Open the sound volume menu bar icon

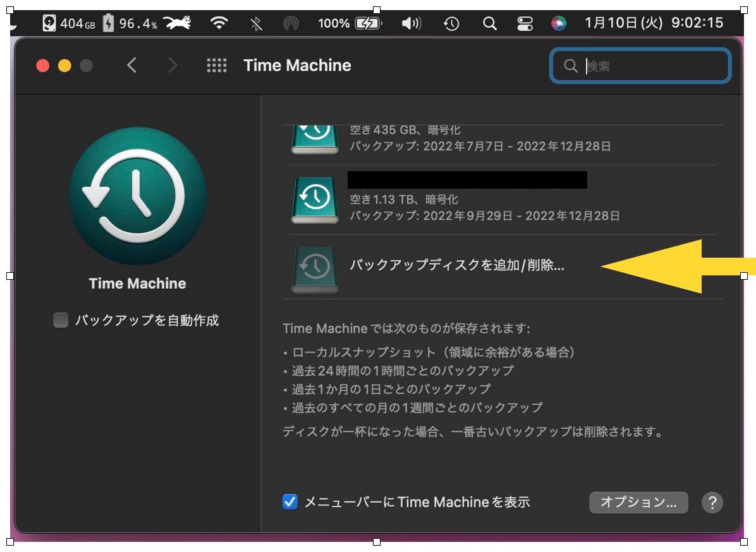tap(412, 23)
